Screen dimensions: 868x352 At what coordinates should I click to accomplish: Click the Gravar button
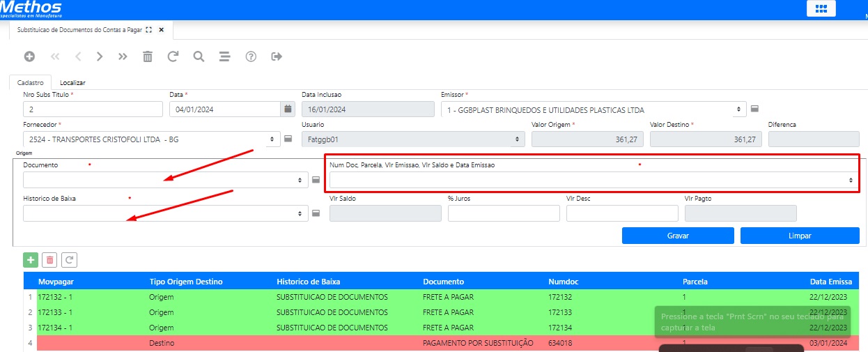click(678, 236)
